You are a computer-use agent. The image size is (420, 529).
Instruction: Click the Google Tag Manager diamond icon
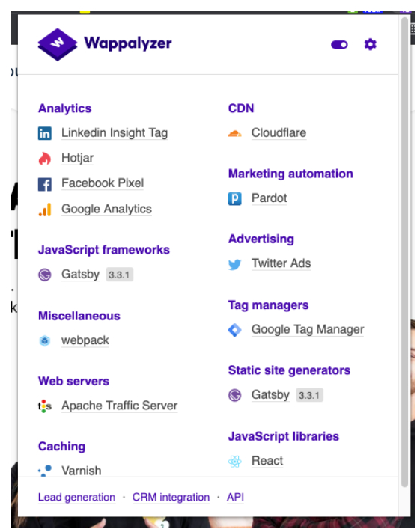pyautogui.click(x=234, y=330)
